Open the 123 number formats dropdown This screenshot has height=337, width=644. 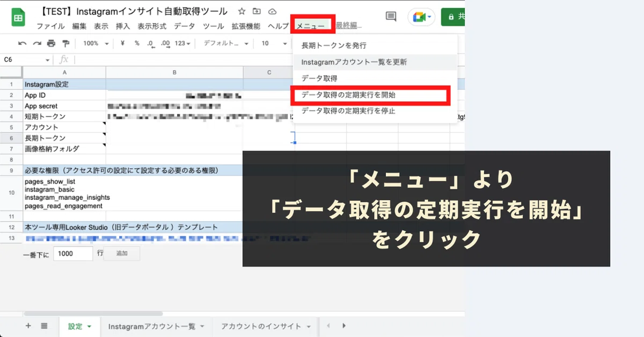pyautogui.click(x=183, y=43)
